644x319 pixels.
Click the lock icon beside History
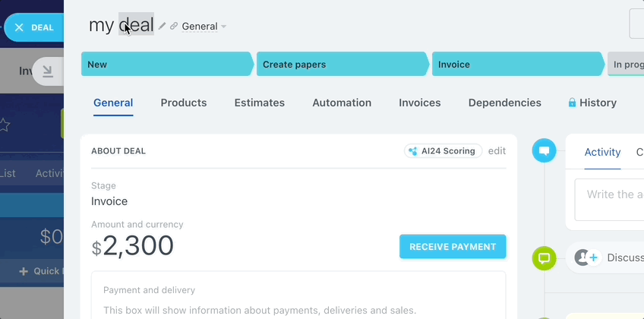click(572, 103)
